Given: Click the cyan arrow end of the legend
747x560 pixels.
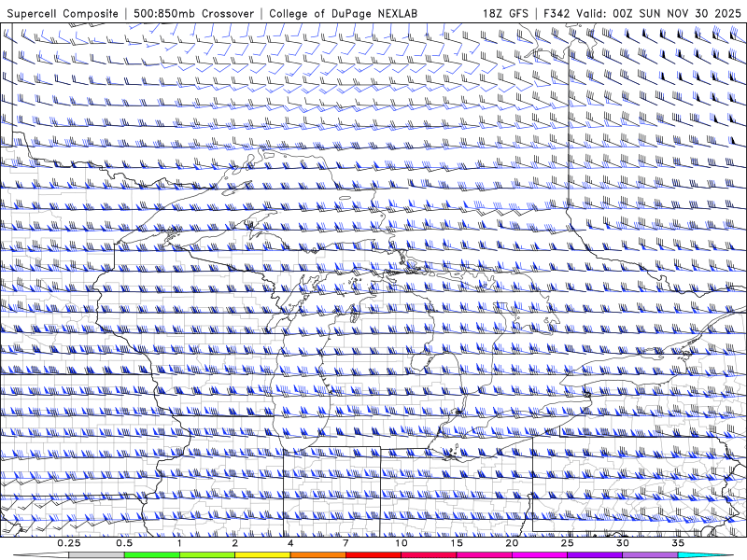Looking at the screenshot, I should 706,555.
